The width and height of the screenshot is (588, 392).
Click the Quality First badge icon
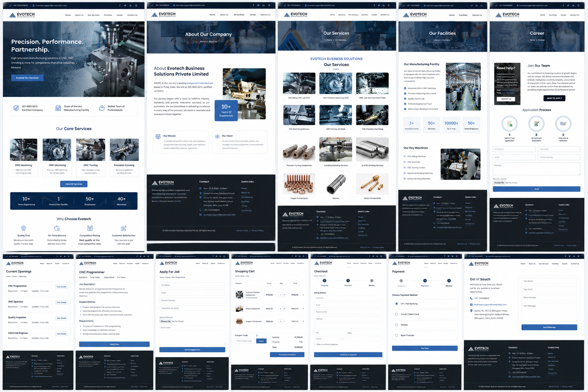[23, 228]
